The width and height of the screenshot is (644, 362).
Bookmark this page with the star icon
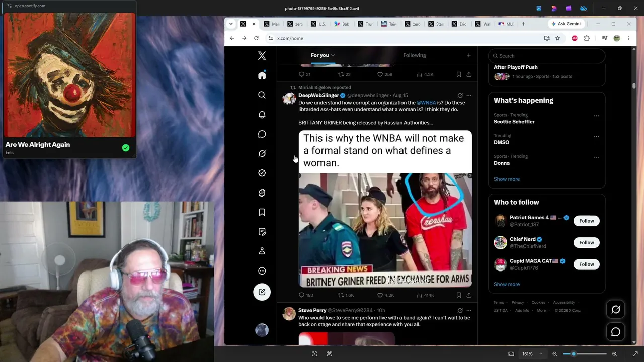point(557,38)
